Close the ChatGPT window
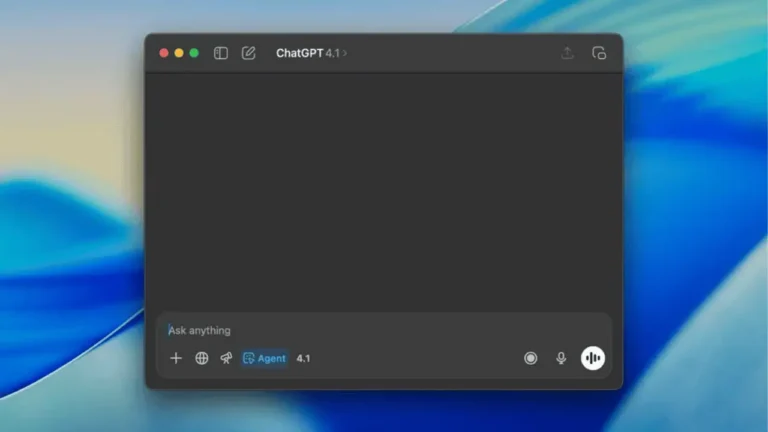768x432 pixels. tap(164, 53)
